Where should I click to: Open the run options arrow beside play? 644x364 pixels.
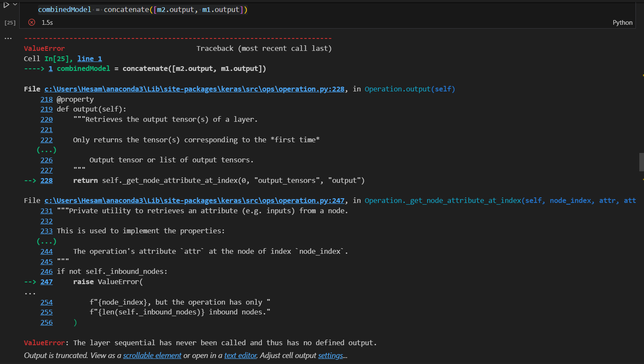click(x=15, y=4)
